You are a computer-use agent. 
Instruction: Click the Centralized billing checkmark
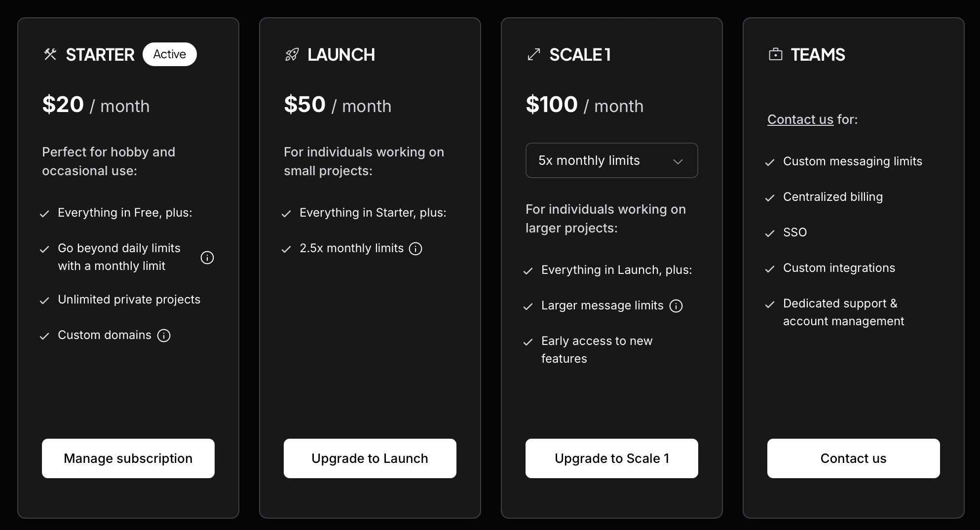click(x=770, y=198)
